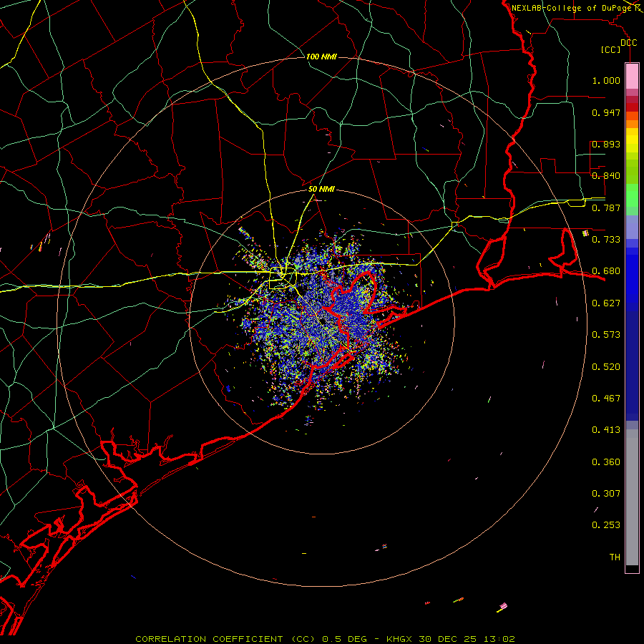Screen dimensions: 644x644
Task: Click "CORRELATION COEFFICIENT" in the bottom caption
Action: [x=209, y=639]
